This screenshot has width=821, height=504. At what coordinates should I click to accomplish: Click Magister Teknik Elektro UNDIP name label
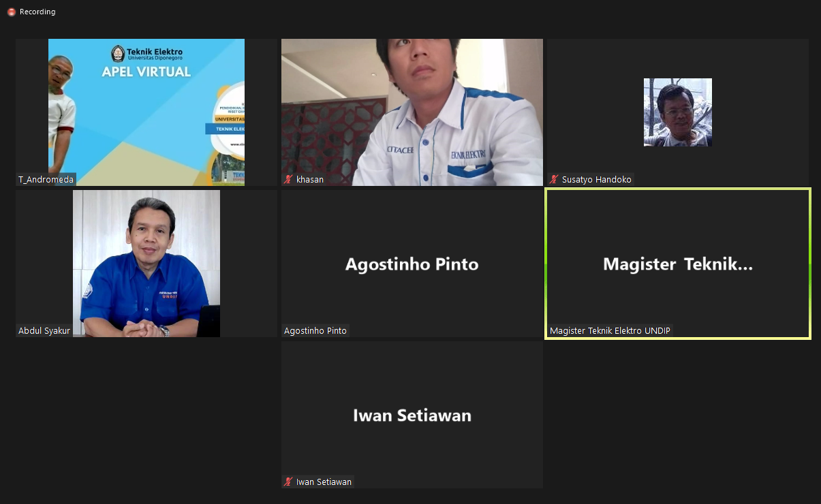[610, 331]
